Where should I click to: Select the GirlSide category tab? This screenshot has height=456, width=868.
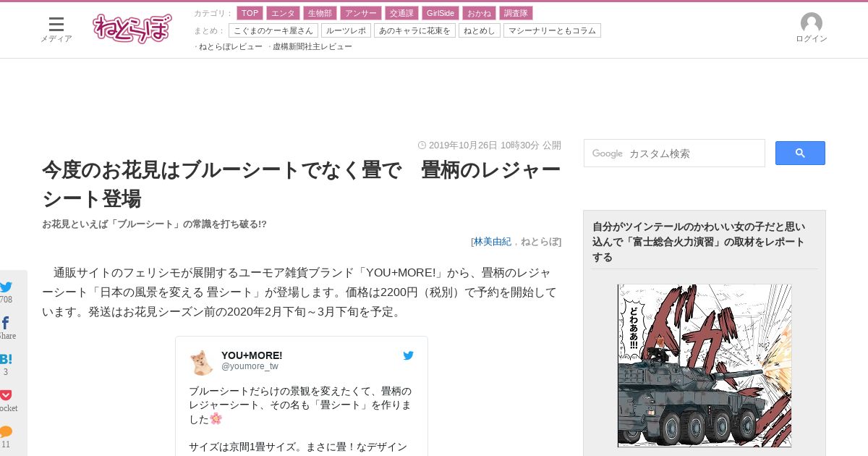[441, 13]
